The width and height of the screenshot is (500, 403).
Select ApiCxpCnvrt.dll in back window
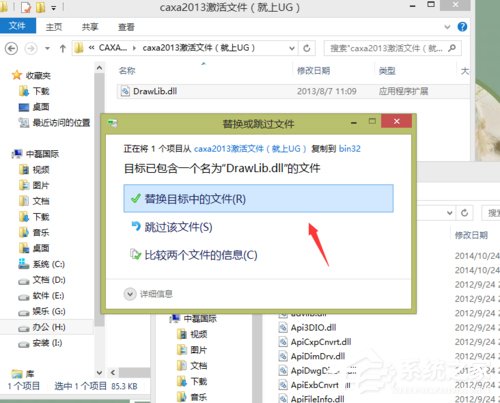click(x=315, y=342)
